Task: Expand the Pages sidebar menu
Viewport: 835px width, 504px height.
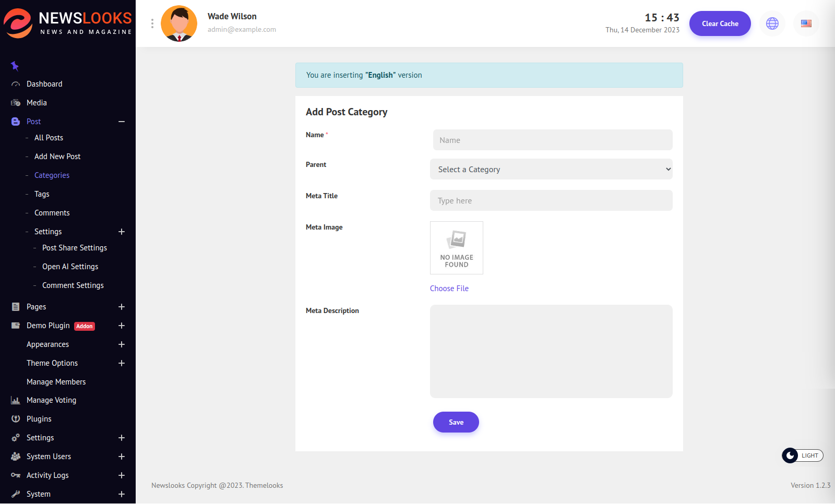Action: click(x=122, y=307)
